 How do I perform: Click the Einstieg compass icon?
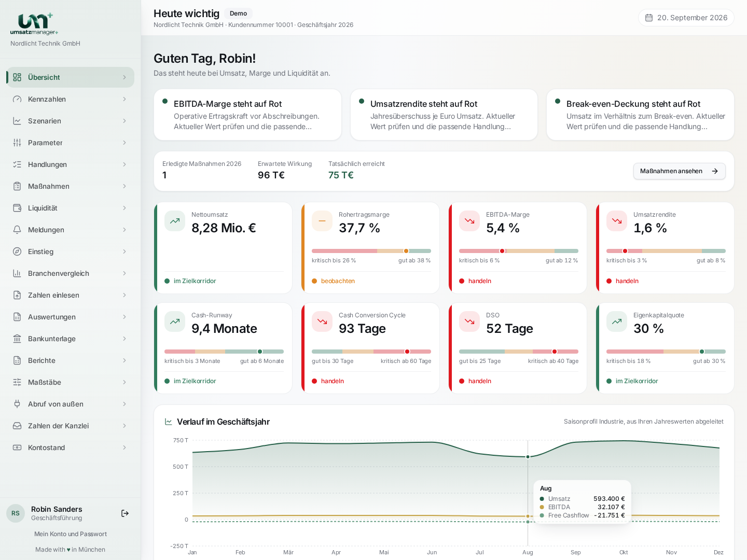tap(17, 251)
